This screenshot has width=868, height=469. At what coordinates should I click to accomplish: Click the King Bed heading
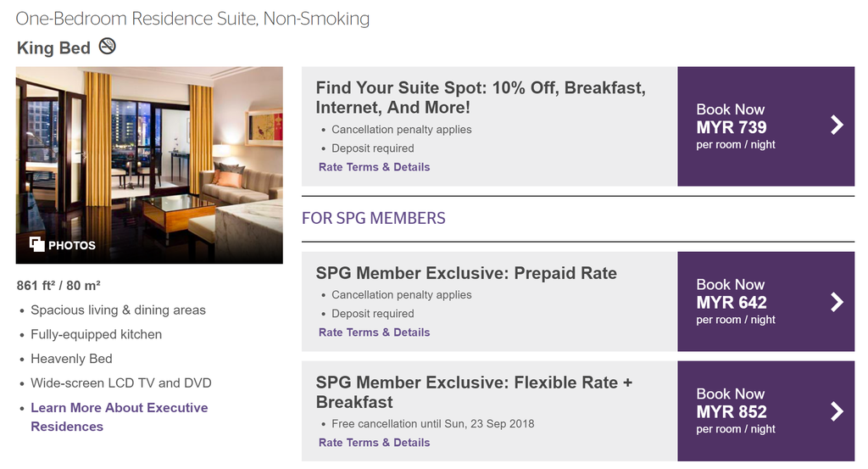(x=53, y=47)
